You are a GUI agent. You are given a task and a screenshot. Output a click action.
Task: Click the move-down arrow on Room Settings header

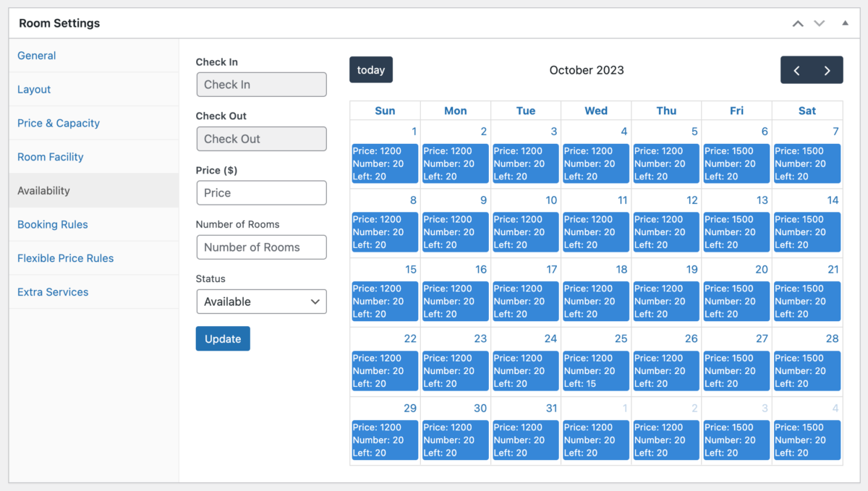tap(819, 23)
